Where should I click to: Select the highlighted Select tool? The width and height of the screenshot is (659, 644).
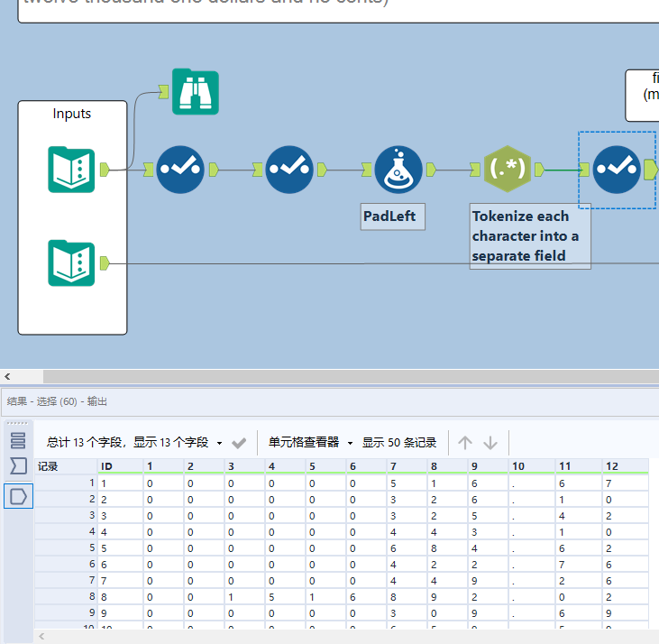pyautogui.click(x=617, y=170)
